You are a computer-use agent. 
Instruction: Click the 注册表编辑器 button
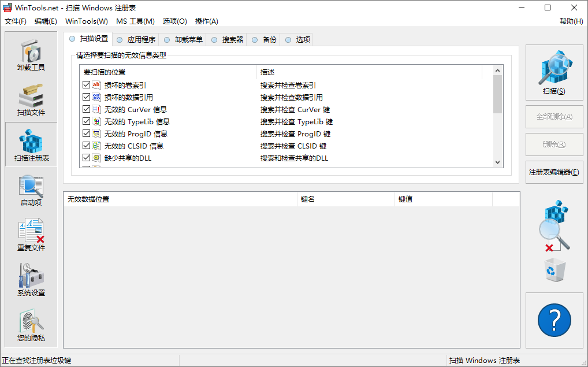(554, 172)
